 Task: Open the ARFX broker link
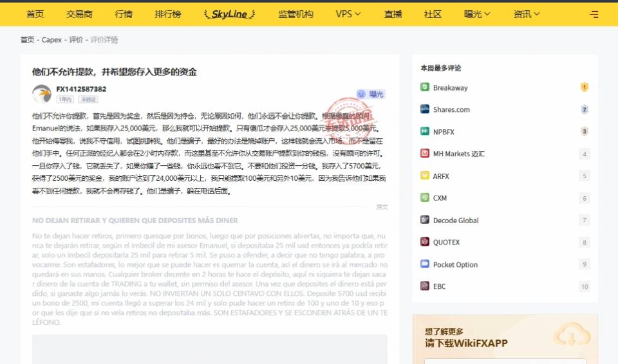click(x=441, y=176)
